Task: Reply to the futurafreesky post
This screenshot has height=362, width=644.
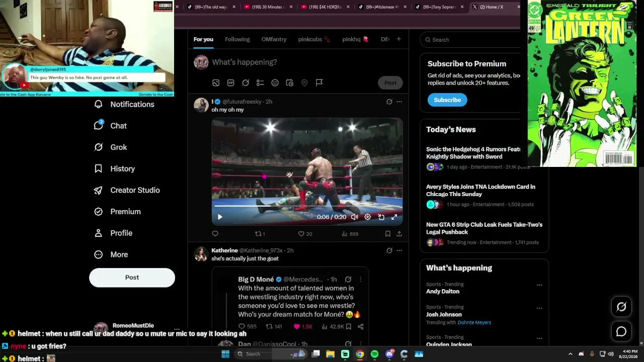Action: 215,234
